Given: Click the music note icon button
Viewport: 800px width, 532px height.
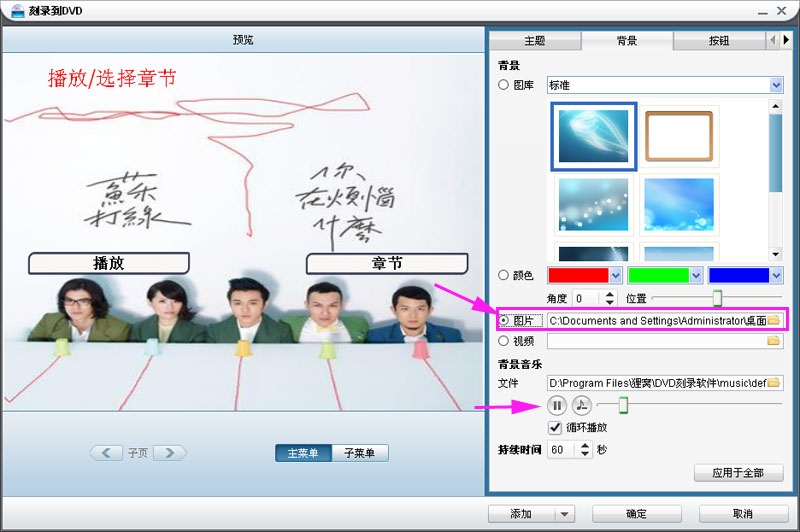Looking at the screenshot, I should point(581,406).
